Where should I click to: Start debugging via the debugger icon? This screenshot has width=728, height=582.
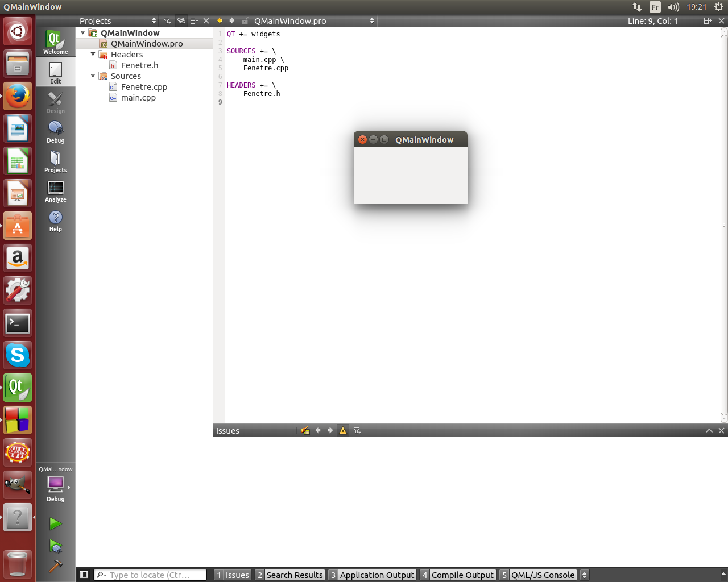[55, 546]
